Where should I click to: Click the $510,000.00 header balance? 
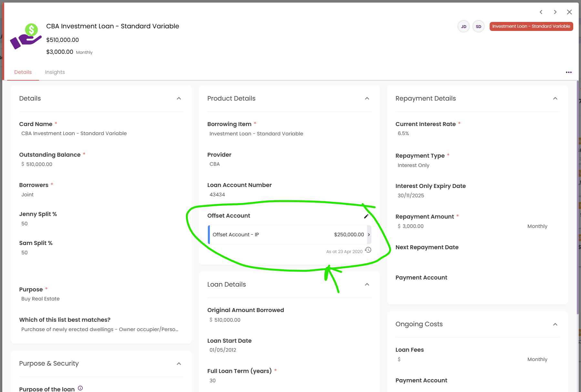pyautogui.click(x=62, y=40)
